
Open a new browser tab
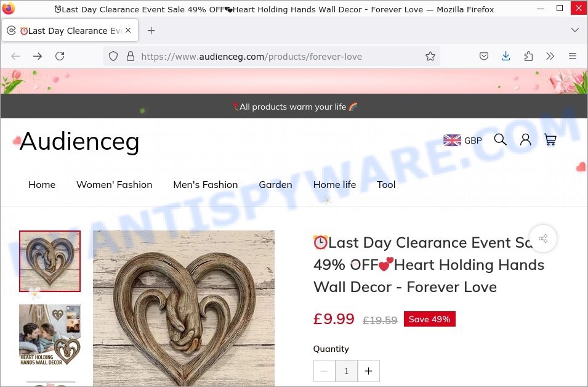151,30
